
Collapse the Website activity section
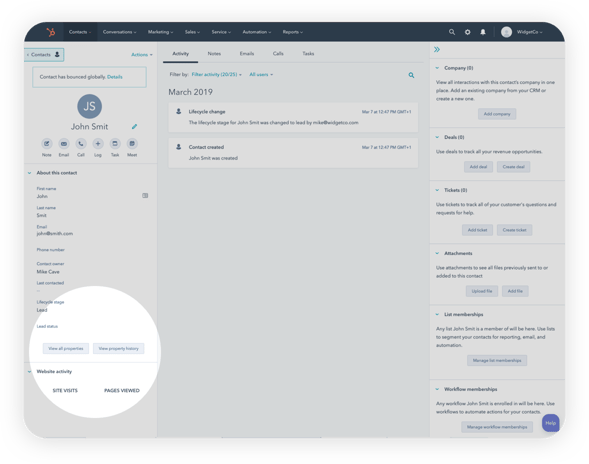click(29, 372)
